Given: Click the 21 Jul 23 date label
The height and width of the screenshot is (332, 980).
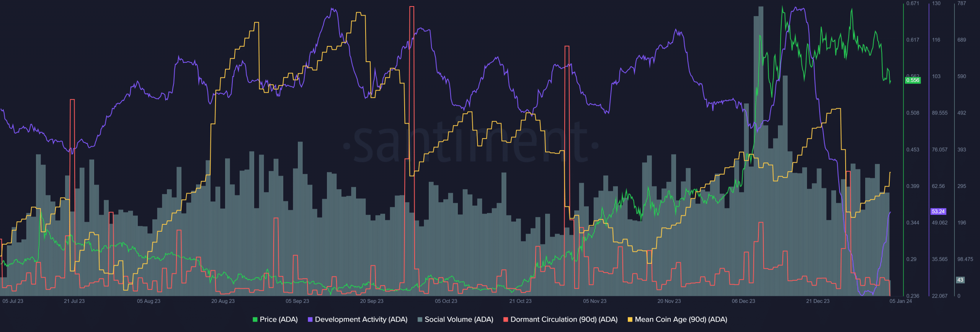Looking at the screenshot, I should pyautogui.click(x=74, y=301).
